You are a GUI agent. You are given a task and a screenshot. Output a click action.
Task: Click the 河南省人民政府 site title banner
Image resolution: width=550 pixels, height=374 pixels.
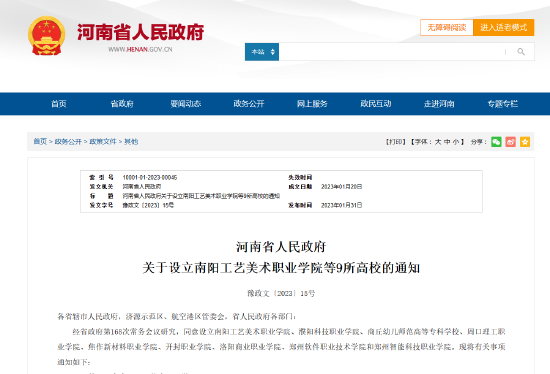click(x=140, y=32)
